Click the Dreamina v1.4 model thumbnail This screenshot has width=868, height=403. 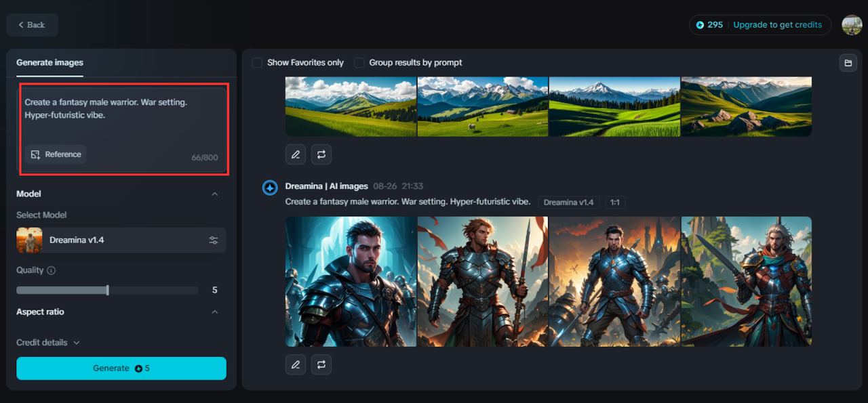(x=29, y=240)
